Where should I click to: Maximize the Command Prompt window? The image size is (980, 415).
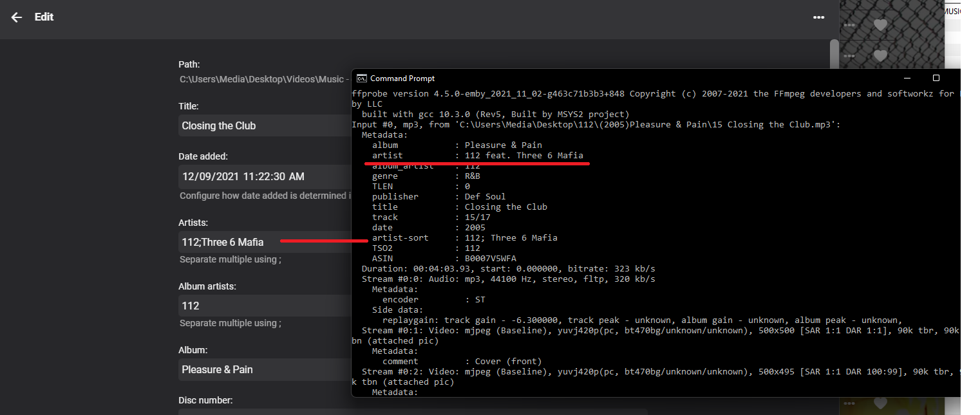[x=936, y=78]
